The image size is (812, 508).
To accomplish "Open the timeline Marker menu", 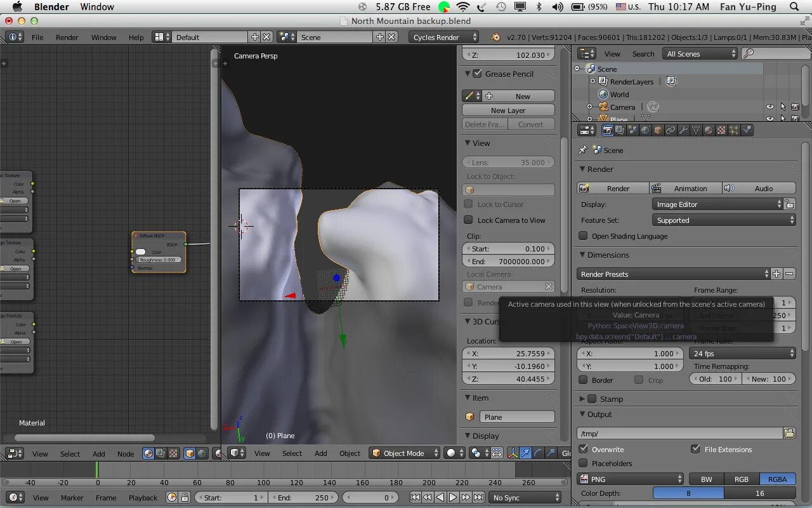I will (72, 498).
